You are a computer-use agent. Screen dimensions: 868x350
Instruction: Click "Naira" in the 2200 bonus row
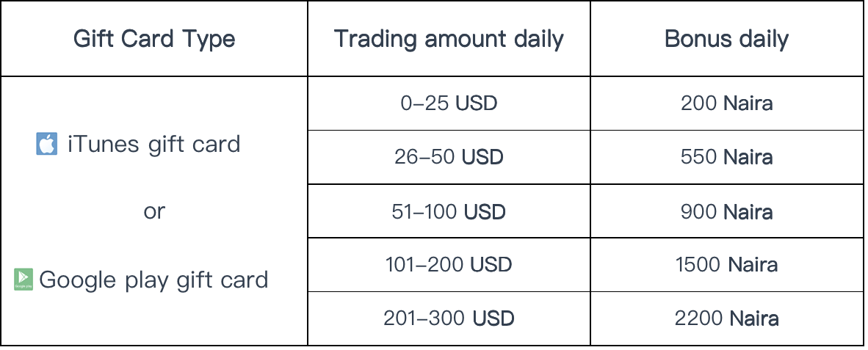click(x=754, y=318)
